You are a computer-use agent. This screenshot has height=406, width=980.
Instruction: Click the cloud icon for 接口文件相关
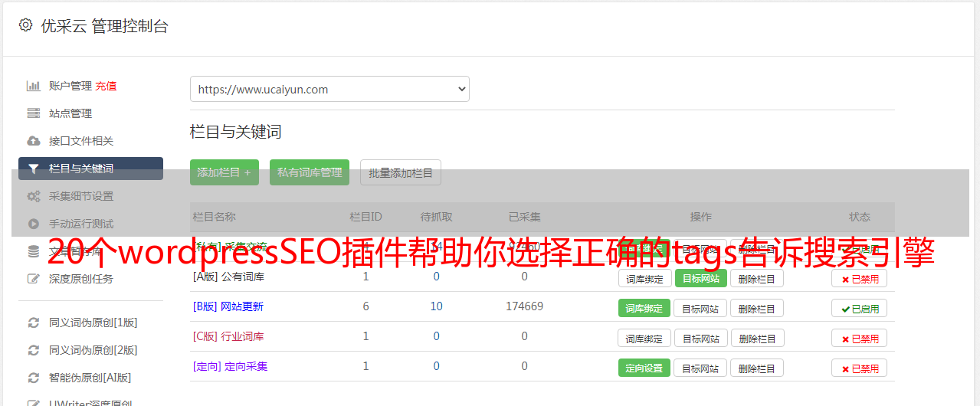point(33,141)
